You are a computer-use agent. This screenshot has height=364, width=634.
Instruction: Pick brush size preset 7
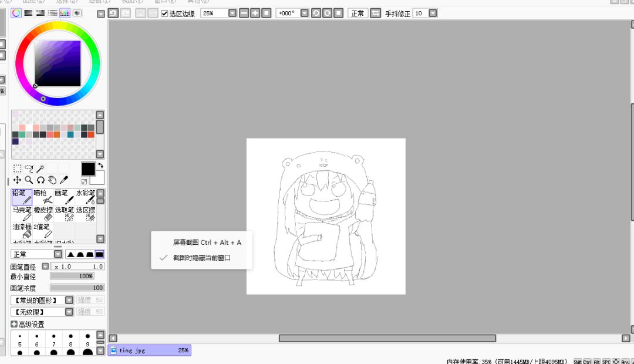click(x=54, y=340)
